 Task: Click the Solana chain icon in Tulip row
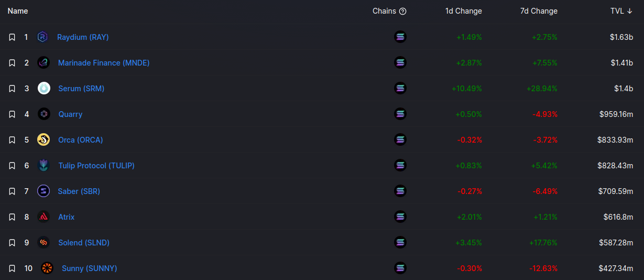pyautogui.click(x=400, y=166)
